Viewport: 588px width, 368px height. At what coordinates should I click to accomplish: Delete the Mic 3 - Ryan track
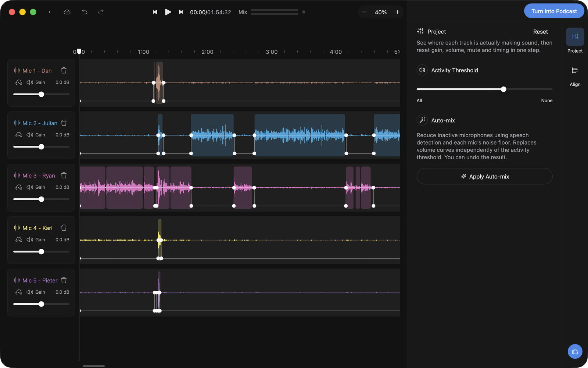(x=64, y=175)
